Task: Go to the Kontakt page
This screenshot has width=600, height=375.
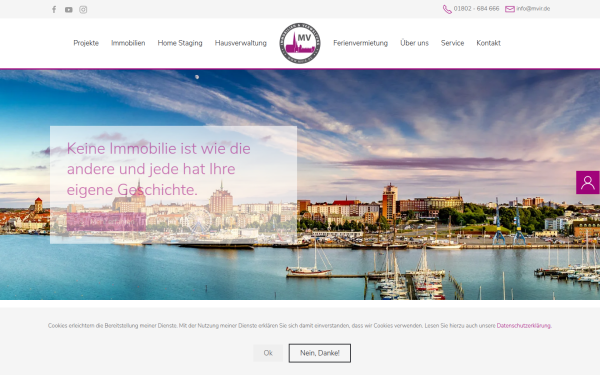Action: [x=488, y=43]
